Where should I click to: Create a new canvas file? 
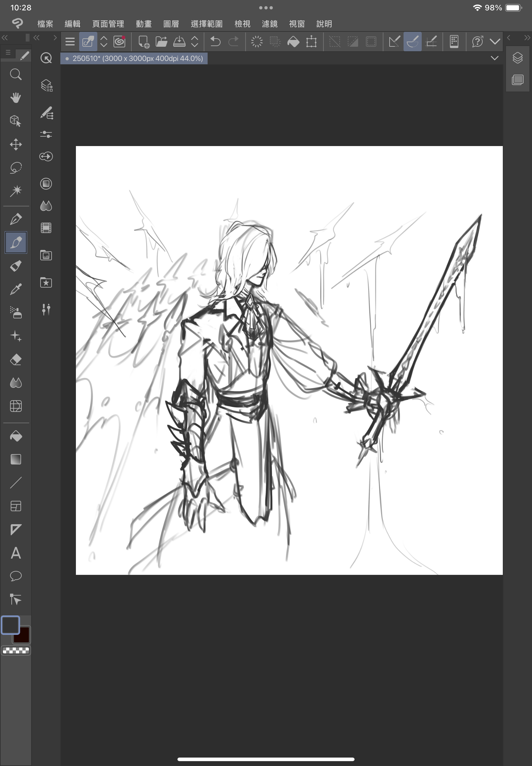coord(144,42)
